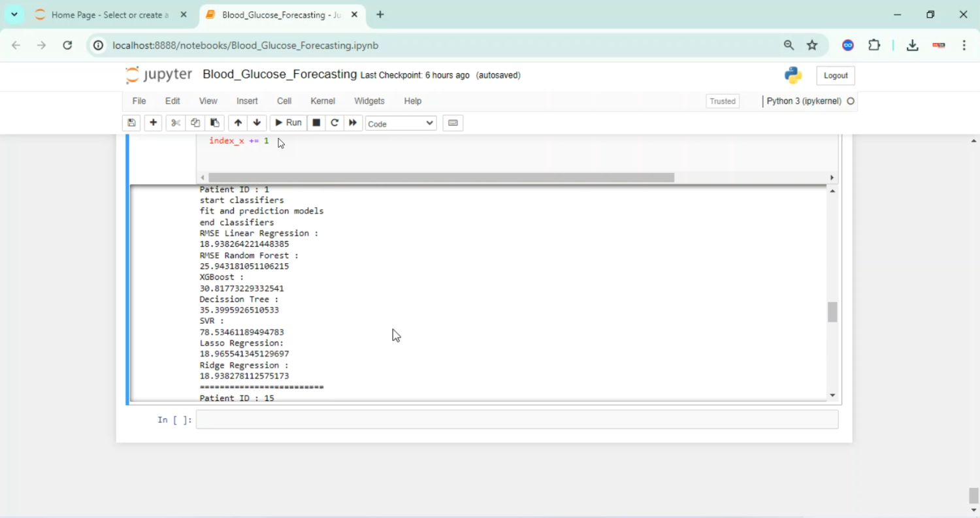Screen dimensions: 980x518
Task: Move selected cell up arrow
Action: [238, 123]
